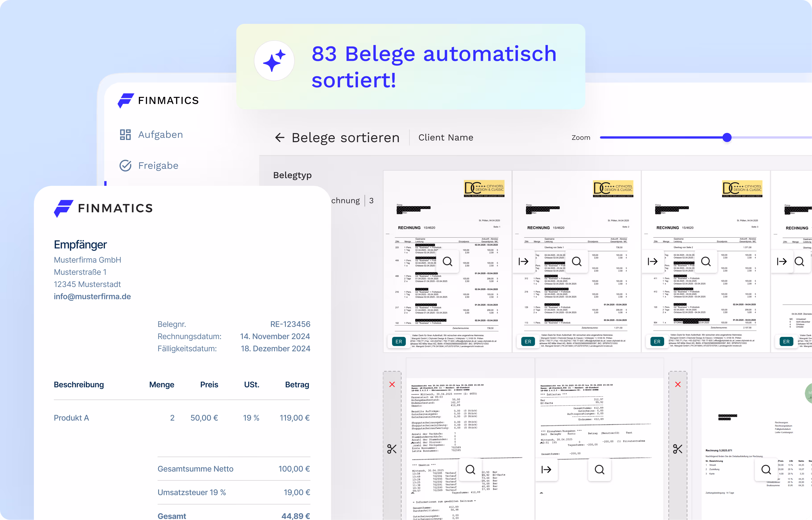Viewport: 812px width, 520px height.
Task: Open Aufgaben in the sidebar
Action: pyautogui.click(x=160, y=135)
